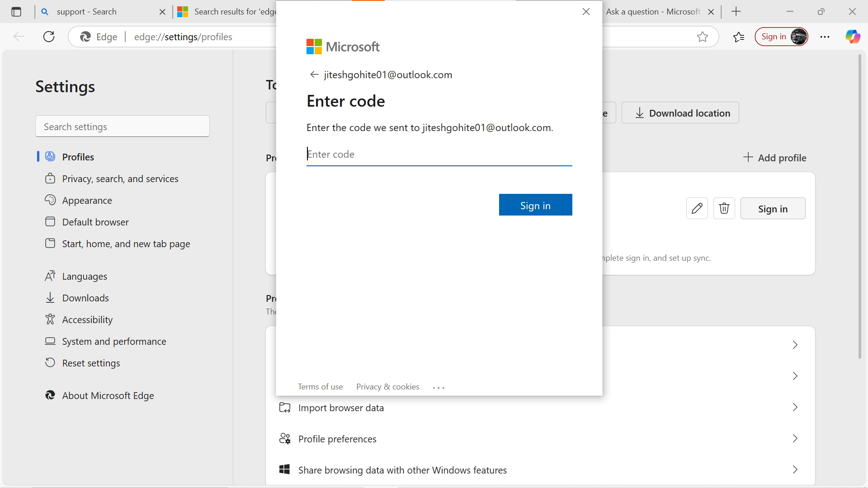Click the browser refresh icon

pos(49,37)
